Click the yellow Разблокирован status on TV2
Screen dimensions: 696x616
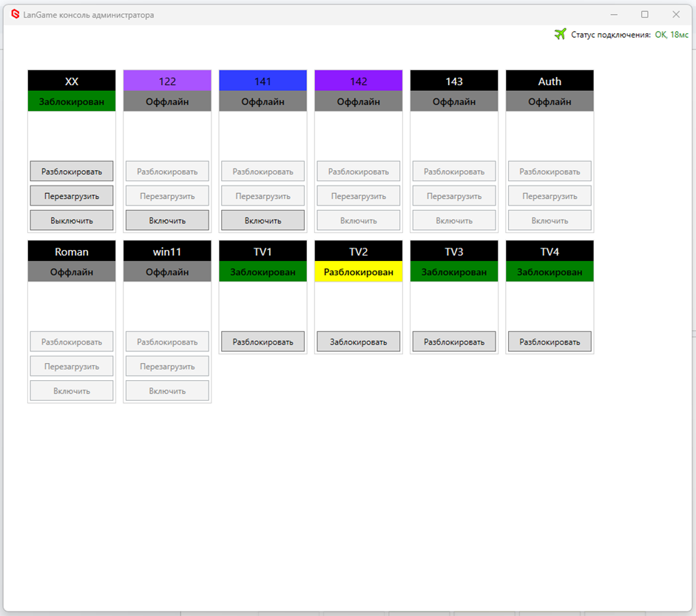tap(359, 272)
